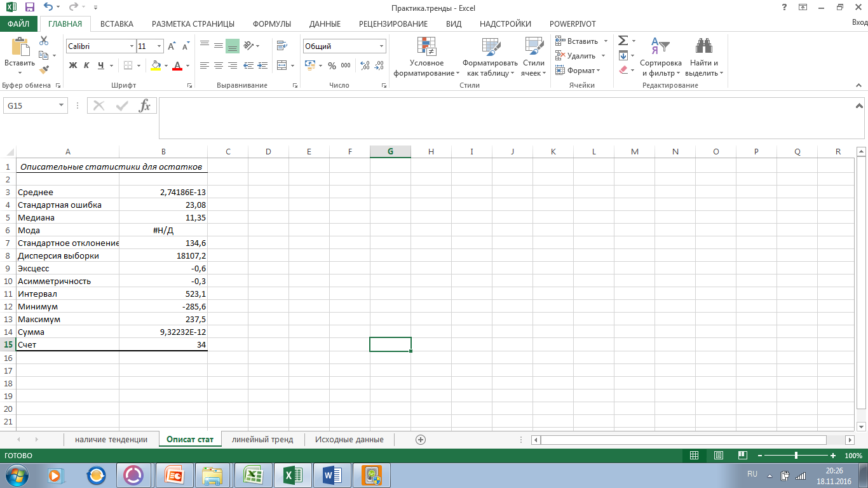Open Sort and Filter menu
Image resolution: width=868 pixels, height=488 pixels.
click(660, 57)
